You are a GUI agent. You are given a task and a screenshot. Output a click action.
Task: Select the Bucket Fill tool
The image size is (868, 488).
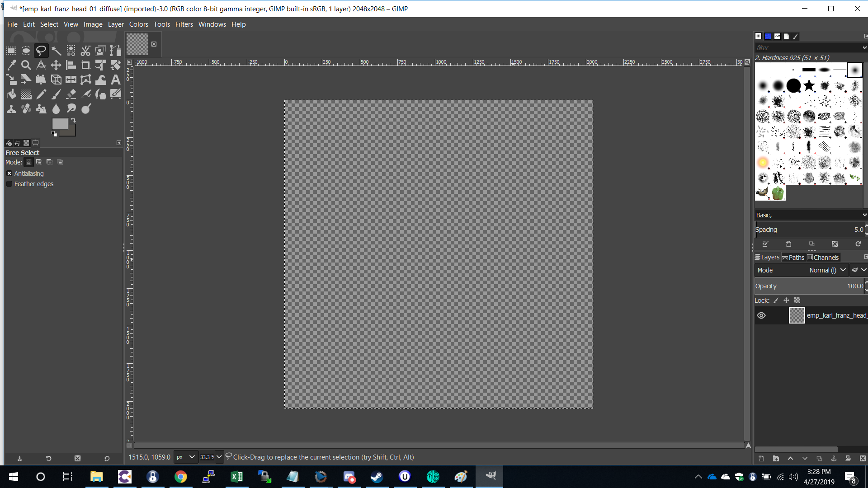click(x=11, y=94)
